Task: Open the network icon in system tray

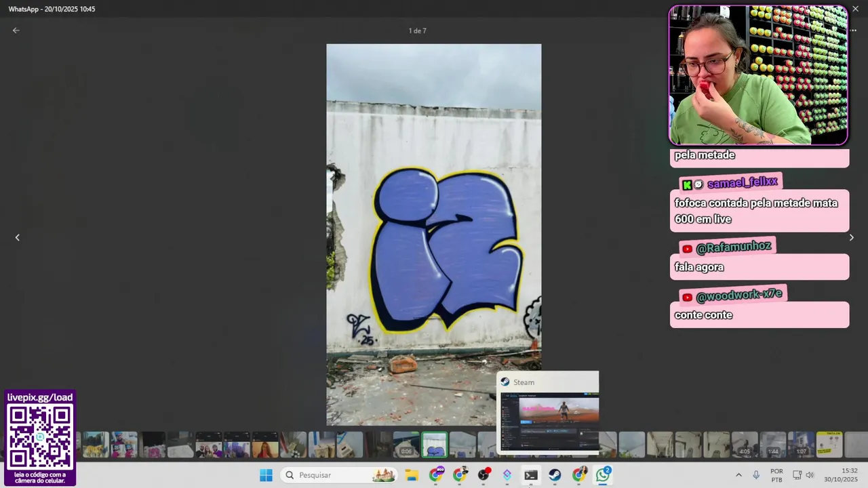Action: click(797, 475)
